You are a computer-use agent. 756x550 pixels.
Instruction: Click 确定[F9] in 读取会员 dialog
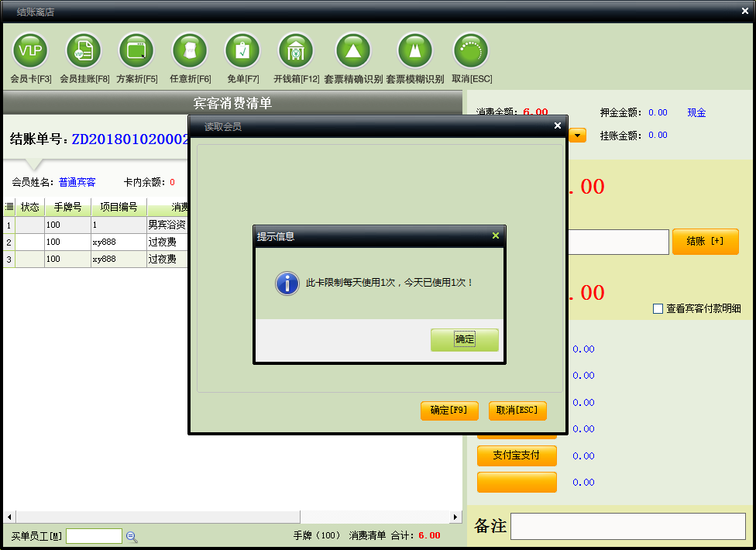[449, 411]
